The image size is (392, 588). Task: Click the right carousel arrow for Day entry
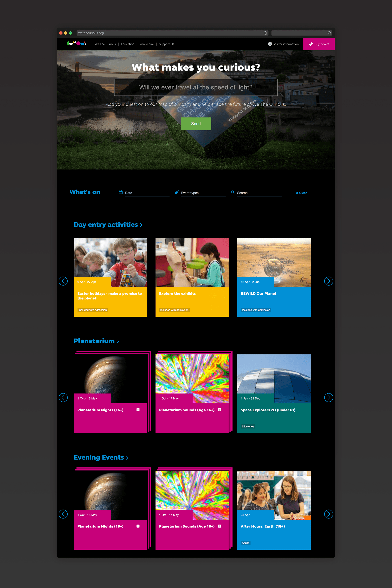pos(329,281)
